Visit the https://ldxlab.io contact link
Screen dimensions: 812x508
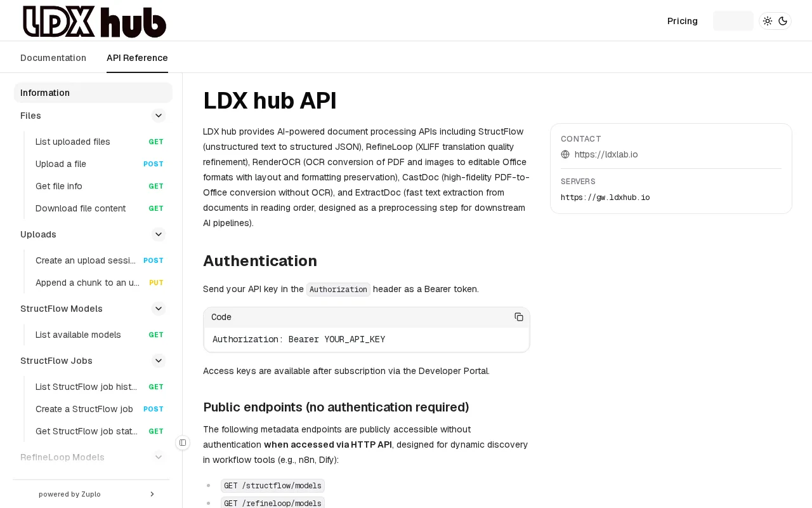point(606,154)
